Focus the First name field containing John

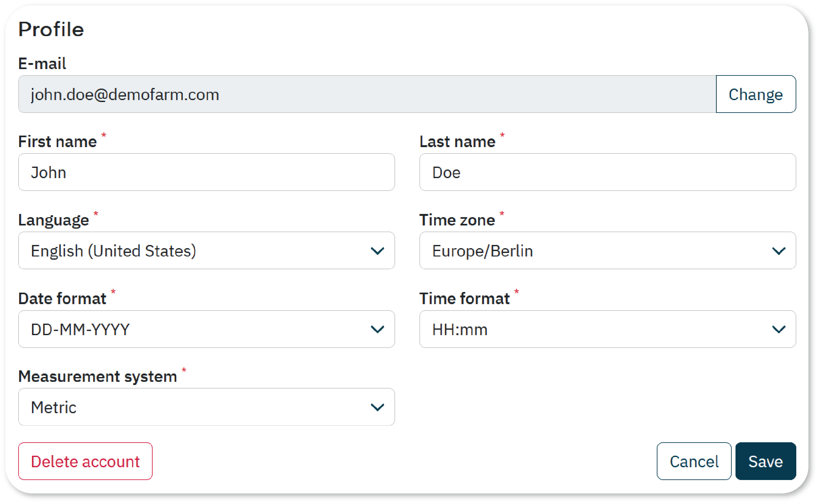(x=206, y=172)
